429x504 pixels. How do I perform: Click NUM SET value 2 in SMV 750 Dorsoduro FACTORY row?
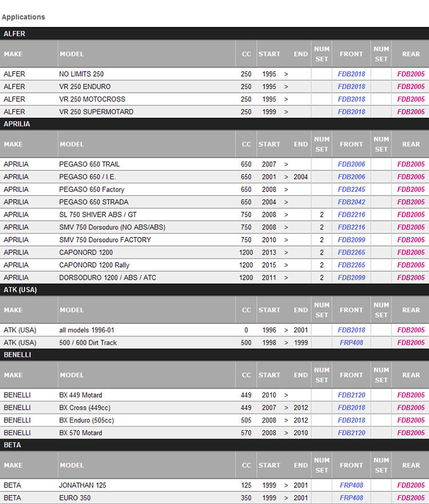[321, 240]
